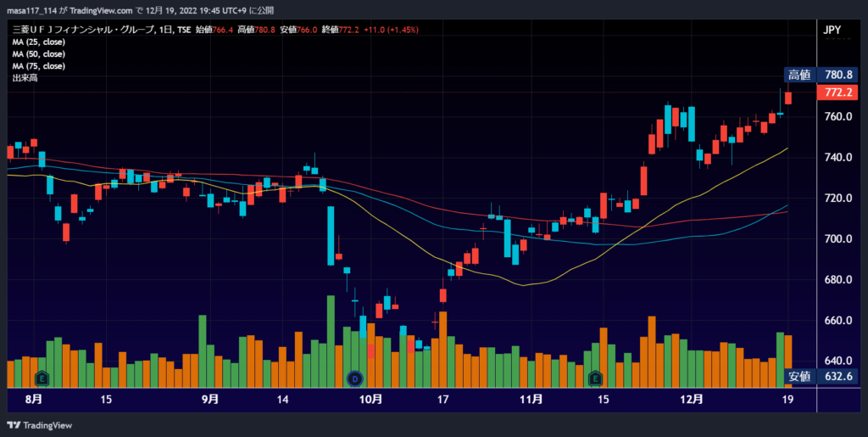Click the 19 date label on time axis
Image resolution: width=868 pixels, height=437 pixels.
pos(787,399)
